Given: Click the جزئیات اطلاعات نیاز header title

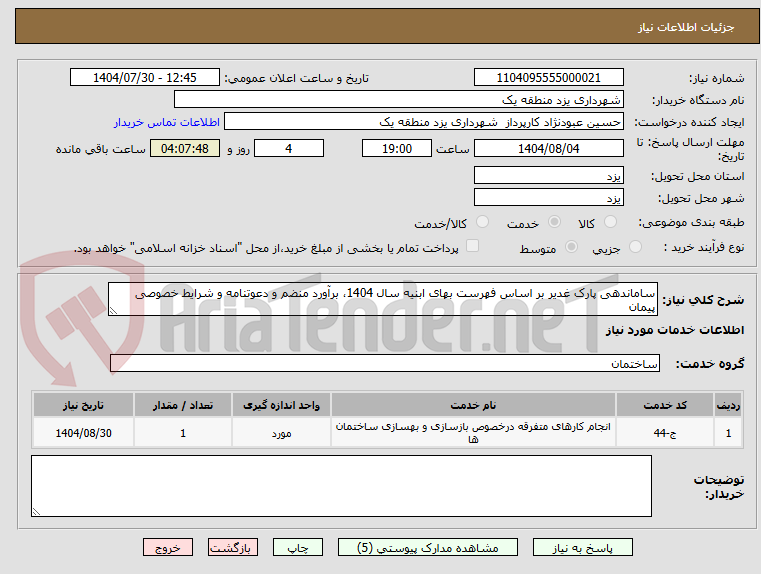Looking at the screenshot, I should (x=685, y=27).
